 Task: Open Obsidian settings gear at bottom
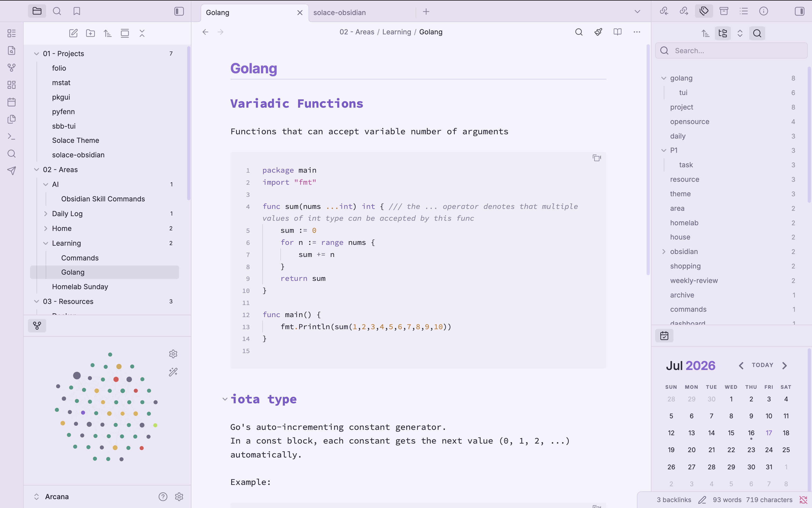[x=179, y=497]
